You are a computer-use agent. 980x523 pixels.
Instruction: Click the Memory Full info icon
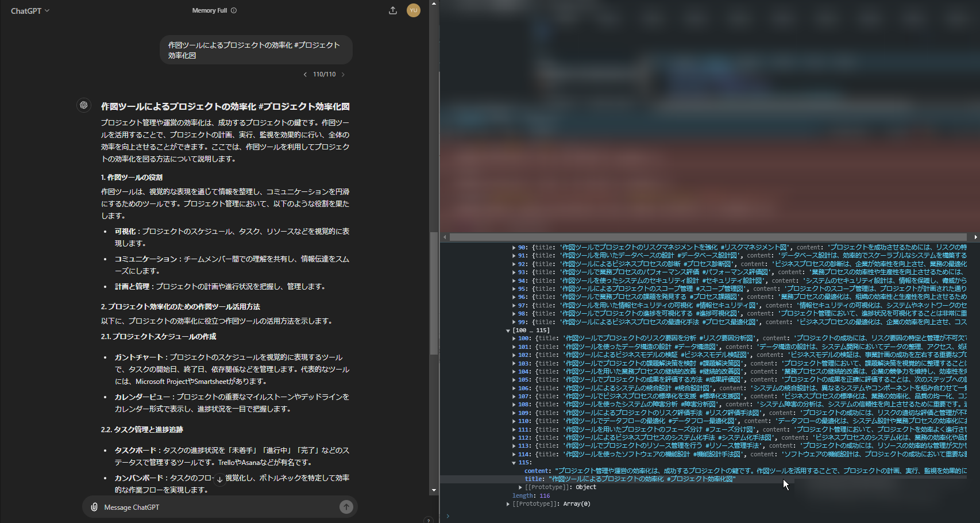click(234, 10)
